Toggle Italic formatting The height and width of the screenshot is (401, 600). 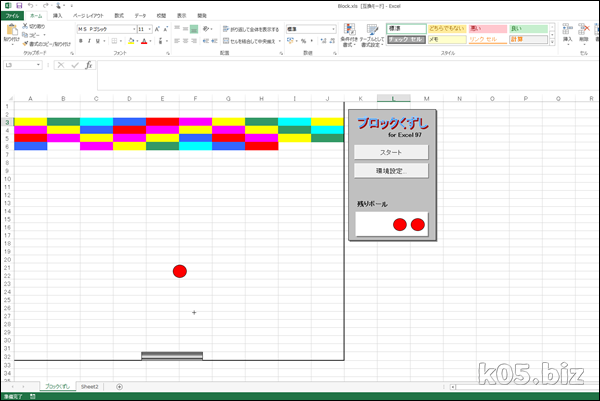click(x=89, y=41)
